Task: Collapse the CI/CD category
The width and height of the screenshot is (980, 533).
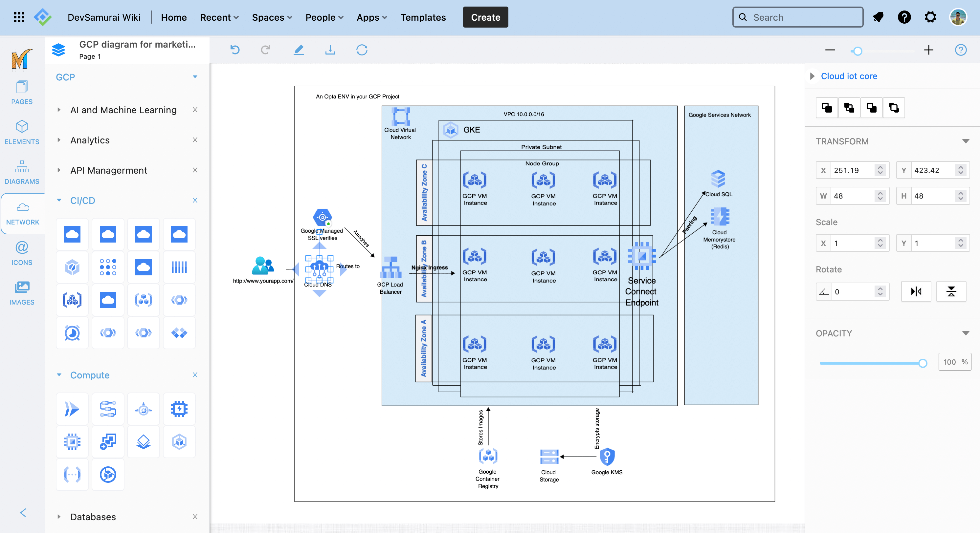Action: pos(59,200)
